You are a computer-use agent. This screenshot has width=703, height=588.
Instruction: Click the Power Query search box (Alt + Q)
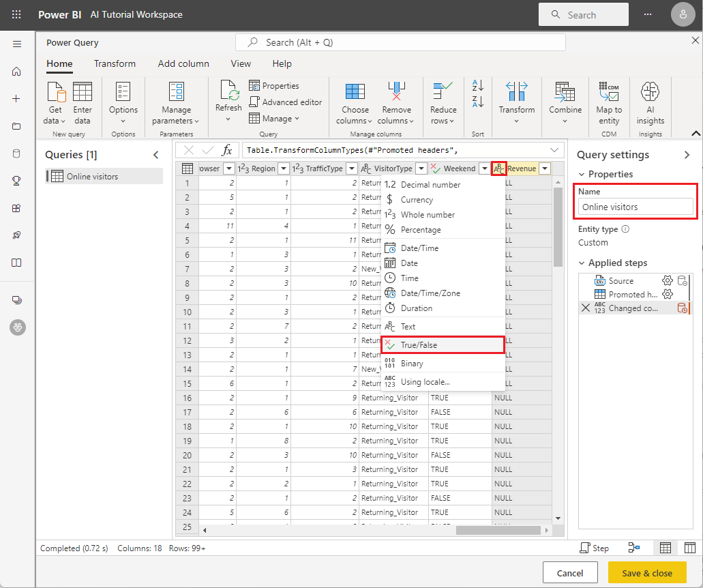click(400, 42)
